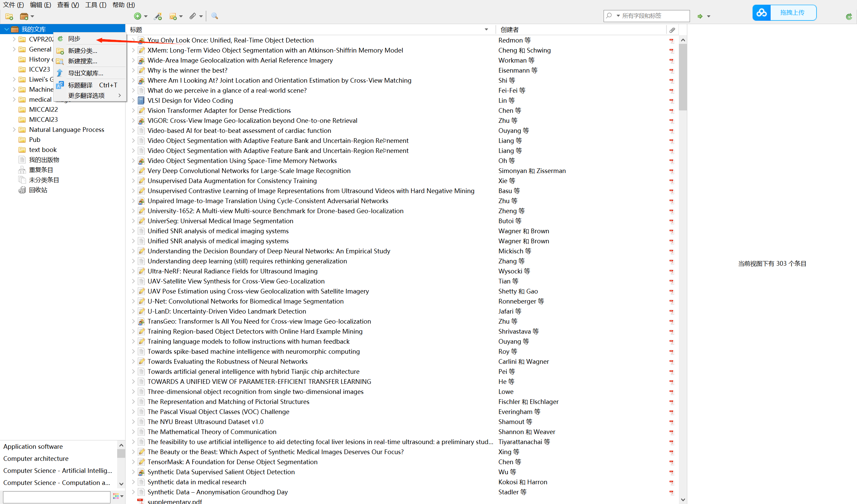Select 同步 in the context menu
The height and width of the screenshot is (504, 857).
coord(74,39)
